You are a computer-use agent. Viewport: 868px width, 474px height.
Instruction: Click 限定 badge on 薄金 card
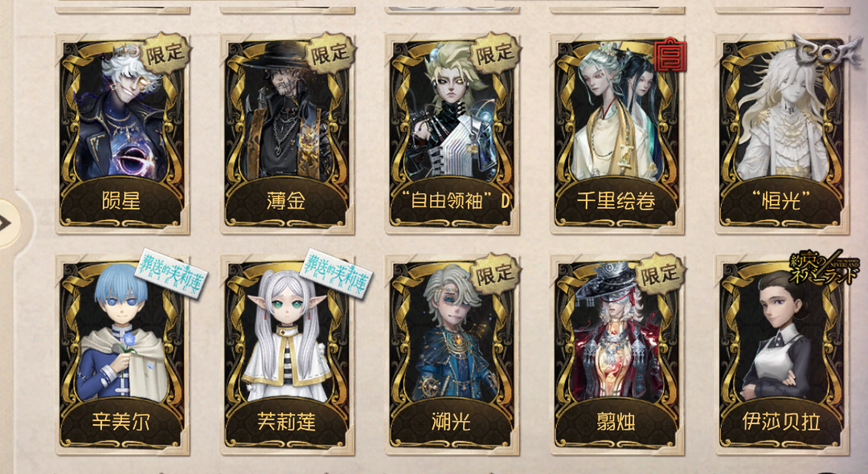[x=330, y=54]
